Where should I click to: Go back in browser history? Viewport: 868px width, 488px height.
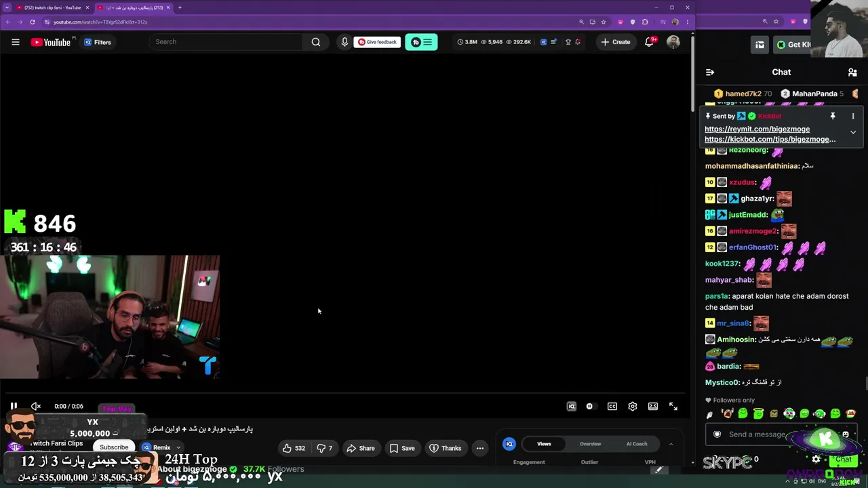click(7, 22)
